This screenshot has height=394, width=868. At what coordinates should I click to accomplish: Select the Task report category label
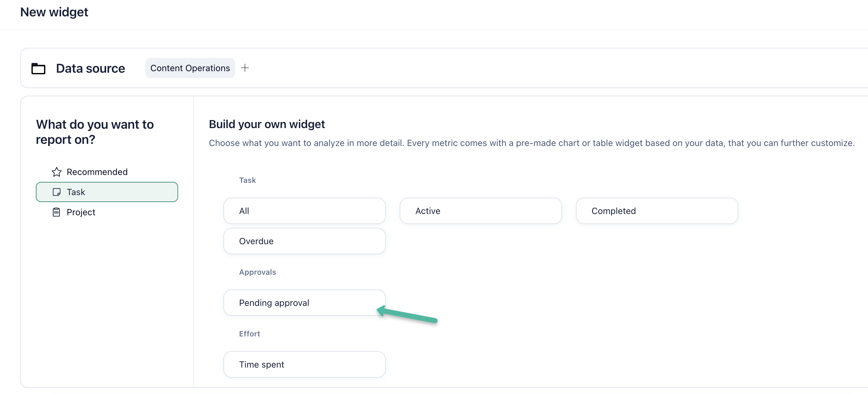pos(76,192)
